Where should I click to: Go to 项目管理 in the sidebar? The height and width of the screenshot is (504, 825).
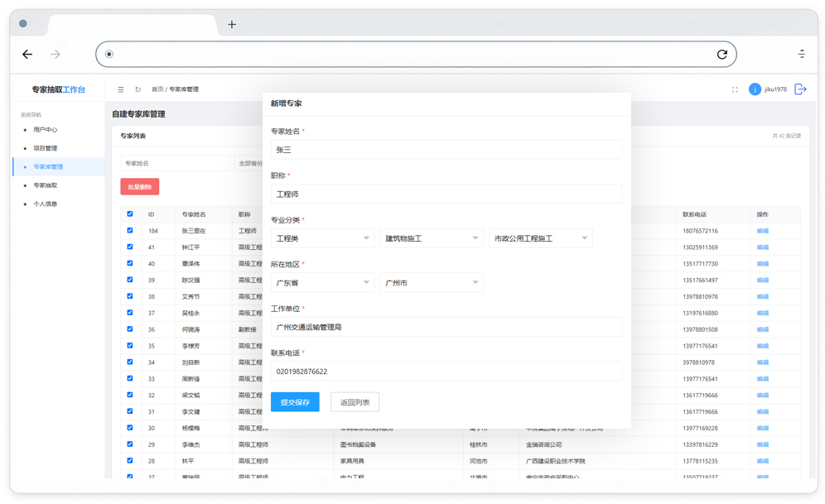tap(46, 148)
